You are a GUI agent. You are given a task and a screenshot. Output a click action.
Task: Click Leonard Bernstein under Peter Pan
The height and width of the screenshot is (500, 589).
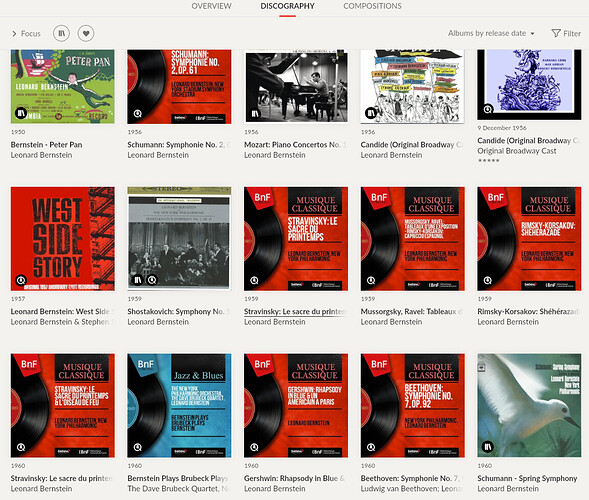[x=41, y=155]
